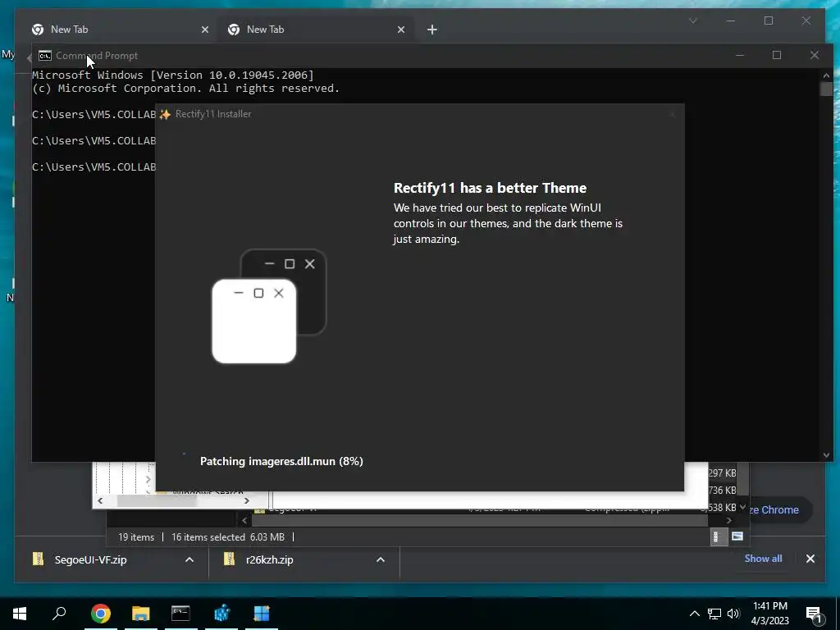Close the first Chrome New Tab
840x630 pixels.
[204, 30]
